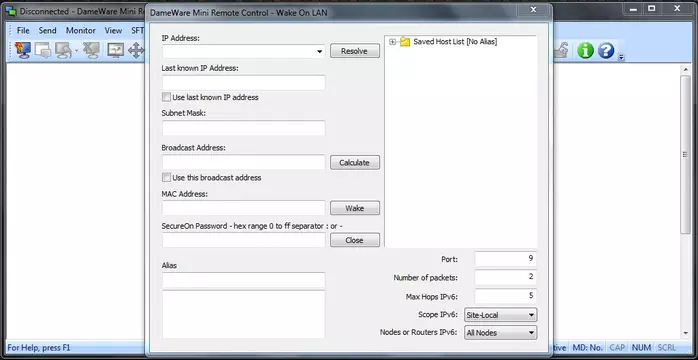Open the Nodes or Routers IPv6 dropdown
The width and height of the screenshot is (698, 360).
(531, 333)
